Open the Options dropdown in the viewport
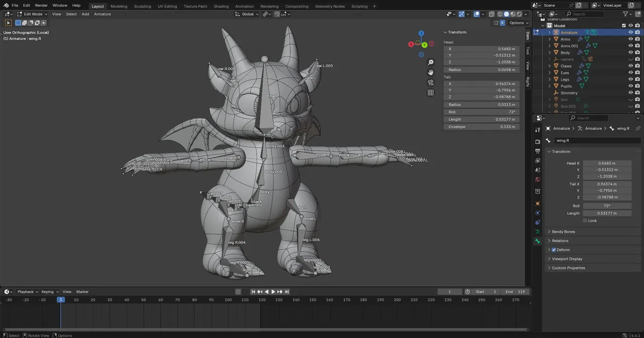 (x=518, y=23)
